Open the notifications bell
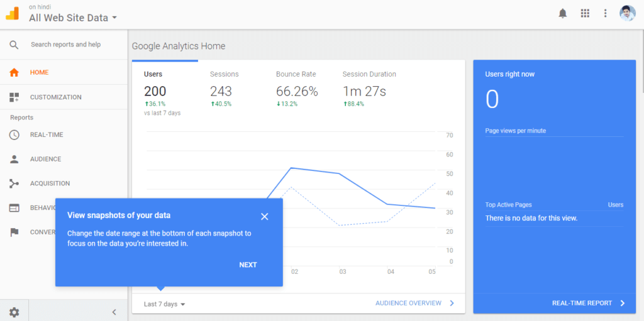This screenshot has height=321, width=644. pyautogui.click(x=563, y=14)
